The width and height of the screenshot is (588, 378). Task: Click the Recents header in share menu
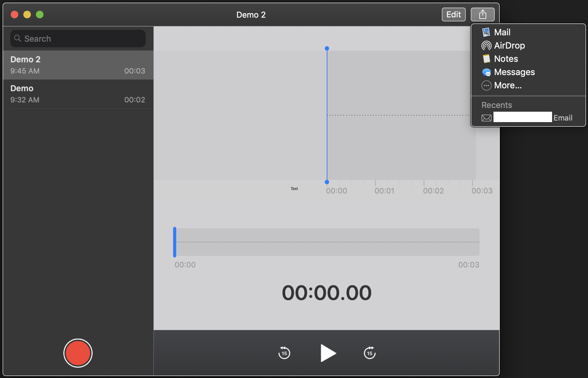click(x=497, y=105)
